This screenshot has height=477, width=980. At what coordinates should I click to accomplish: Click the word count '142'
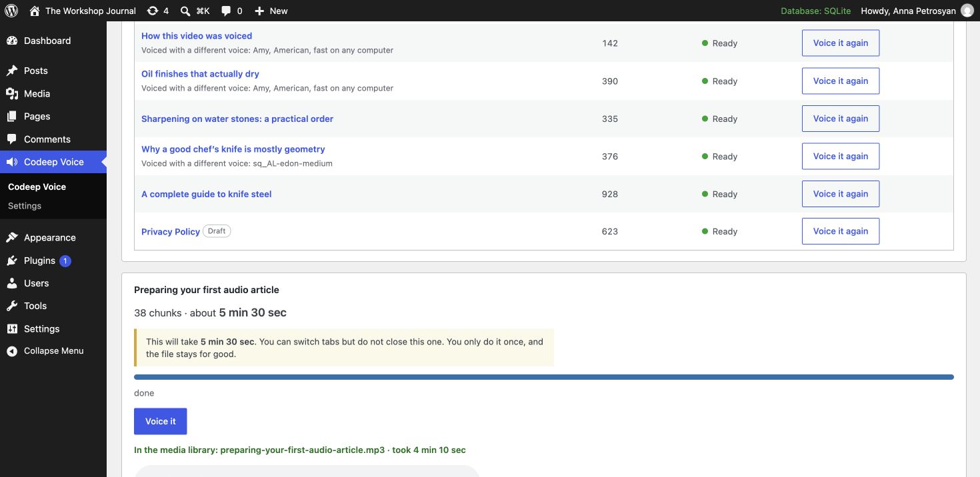tap(610, 43)
